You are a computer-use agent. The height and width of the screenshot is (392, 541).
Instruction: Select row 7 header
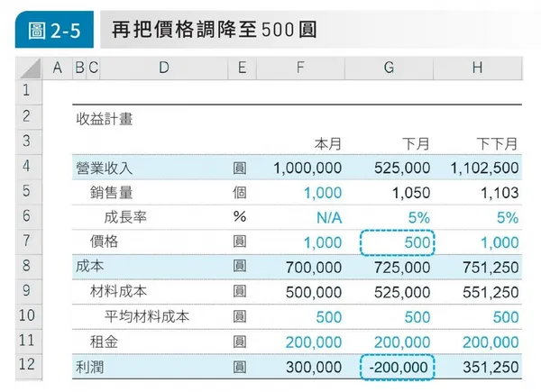tap(29, 242)
